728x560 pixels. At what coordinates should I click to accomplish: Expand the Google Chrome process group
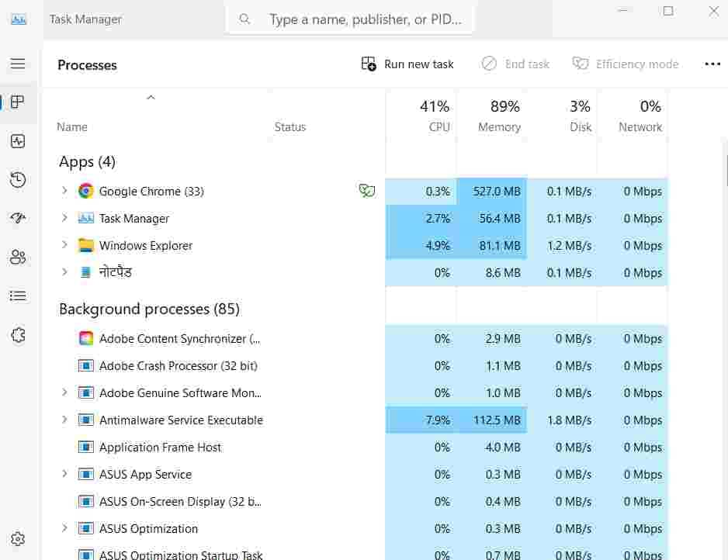(x=64, y=191)
